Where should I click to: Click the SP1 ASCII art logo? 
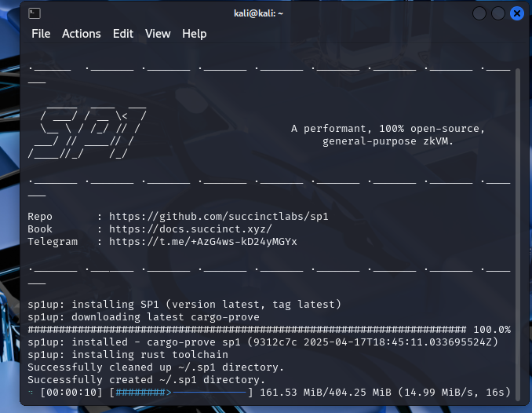[x=88, y=132]
